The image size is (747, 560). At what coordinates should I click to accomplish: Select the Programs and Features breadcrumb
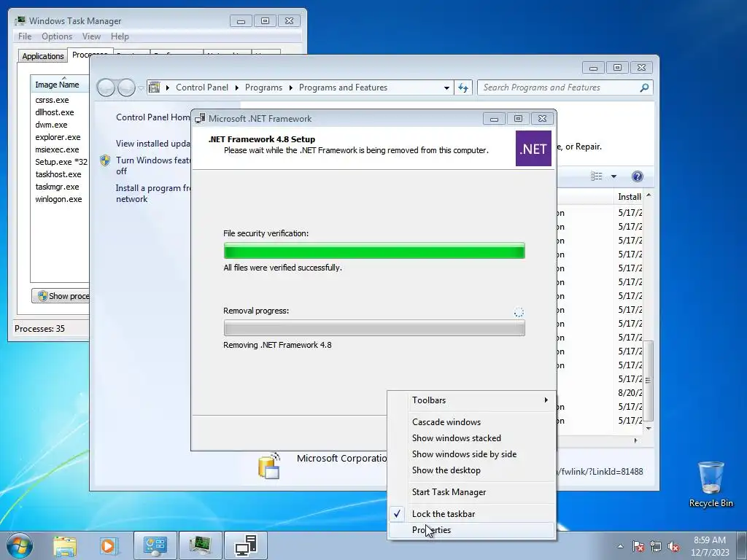coord(343,87)
